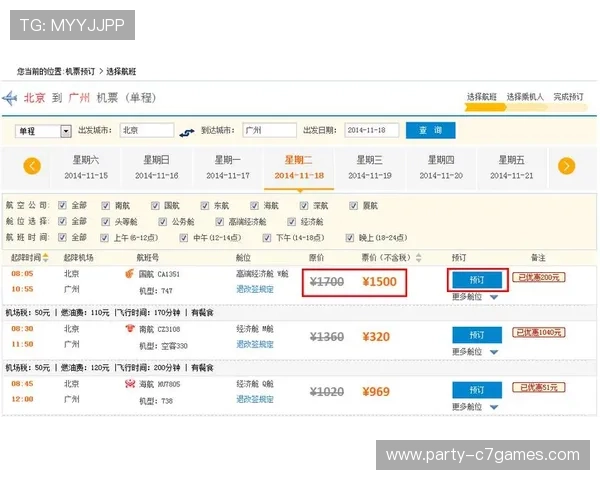
Task: Click the Hainan Airlines logo for HU7805
Action: coord(130,384)
